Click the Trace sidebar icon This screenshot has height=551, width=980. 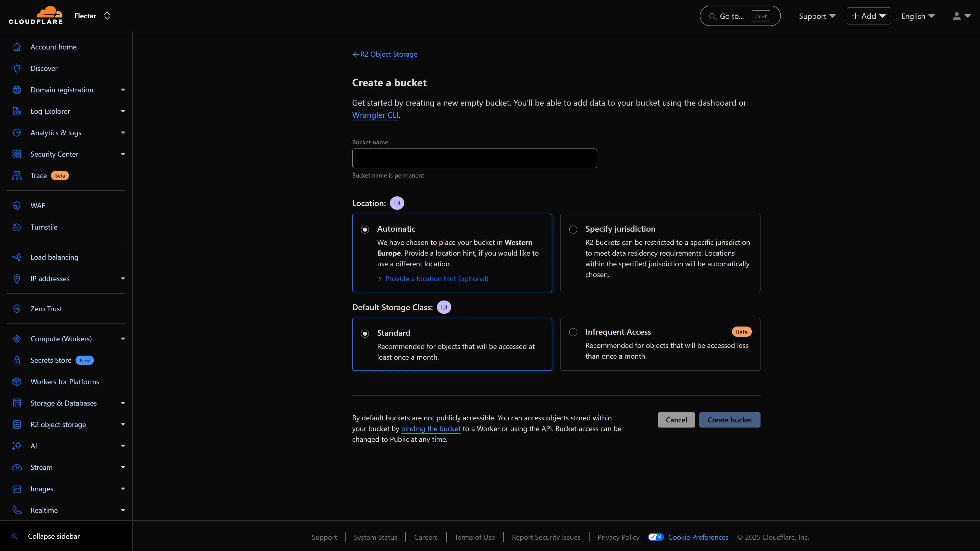coord(17,176)
